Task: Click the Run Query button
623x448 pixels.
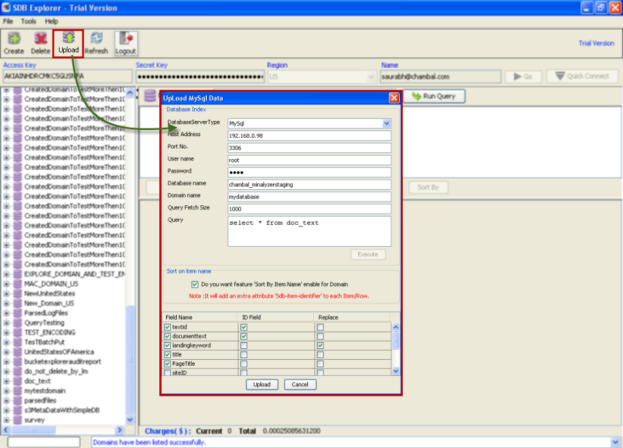Action: [x=434, y=96]
